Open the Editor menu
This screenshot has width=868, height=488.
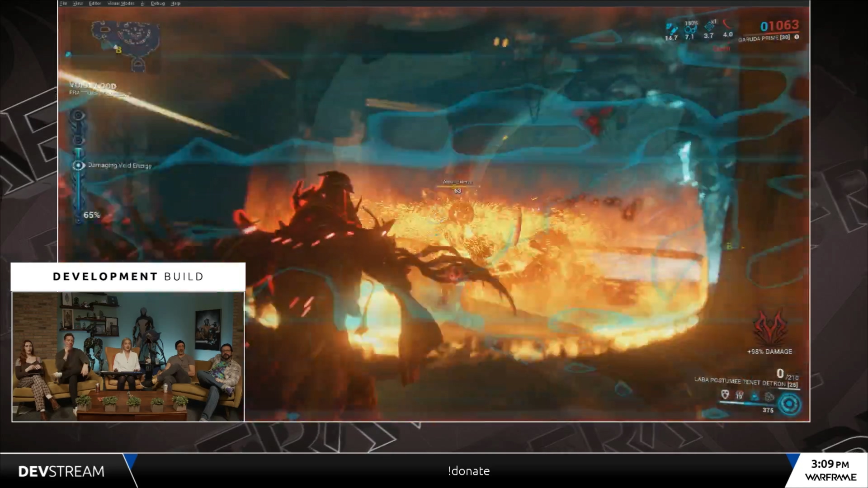95,3
